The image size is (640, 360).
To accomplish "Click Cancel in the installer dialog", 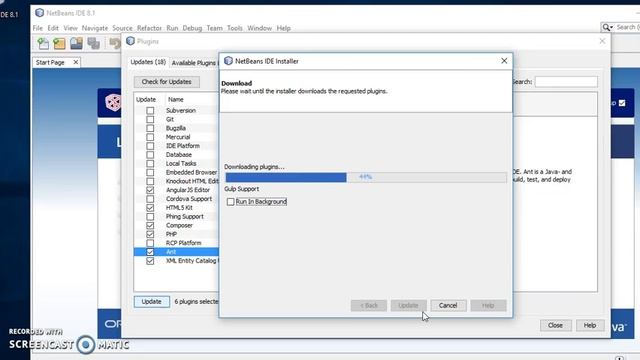I will coord(448,305).
